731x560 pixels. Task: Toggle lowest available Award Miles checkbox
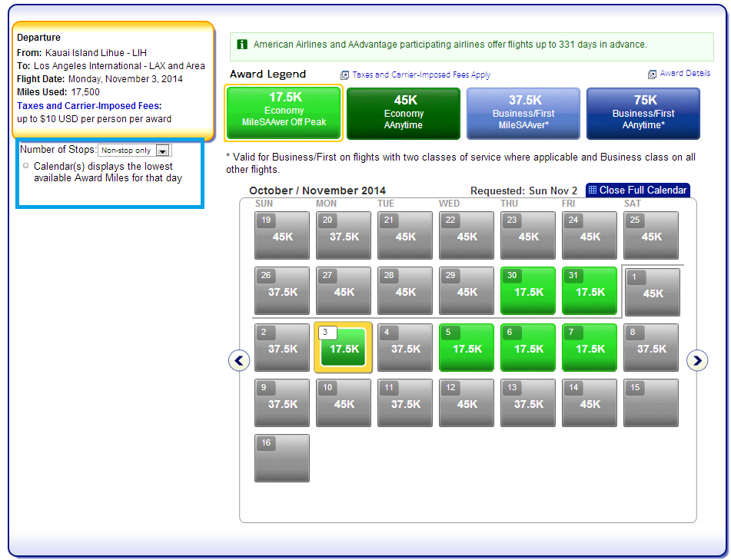26,166
